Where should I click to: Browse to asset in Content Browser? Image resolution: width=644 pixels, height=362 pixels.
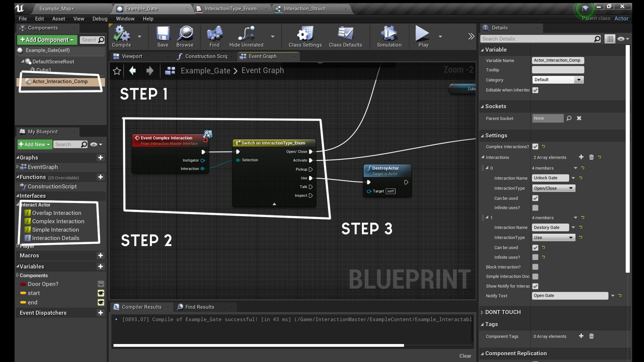point(185,36)
